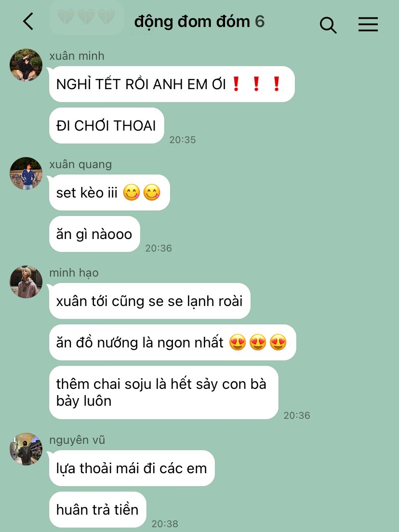
Task: Select the thêm chai soju message bubble
Action: pos(163,393)
